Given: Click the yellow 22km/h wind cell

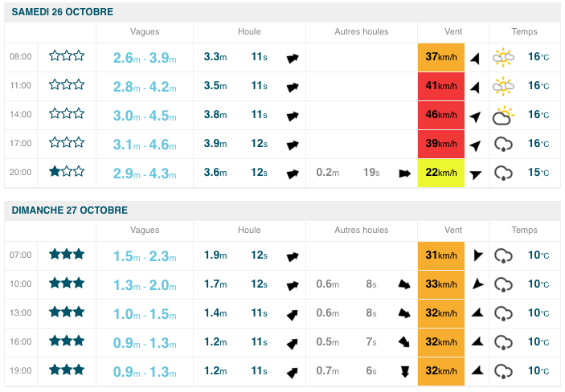Looking at the screenshot, I should [x=441, y=173].
